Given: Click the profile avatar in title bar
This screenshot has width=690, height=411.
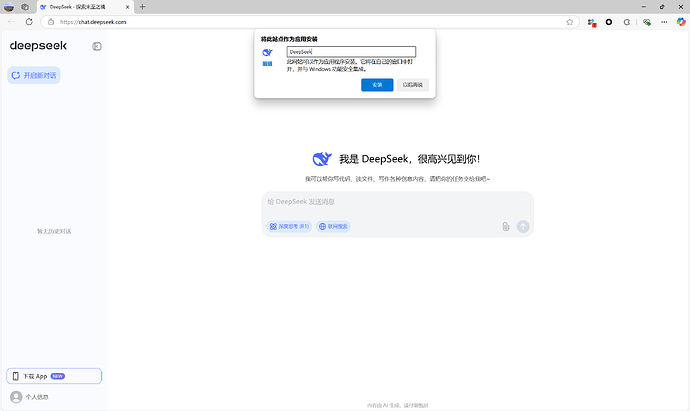Looking at the screenshot, I should coord(9,7).
